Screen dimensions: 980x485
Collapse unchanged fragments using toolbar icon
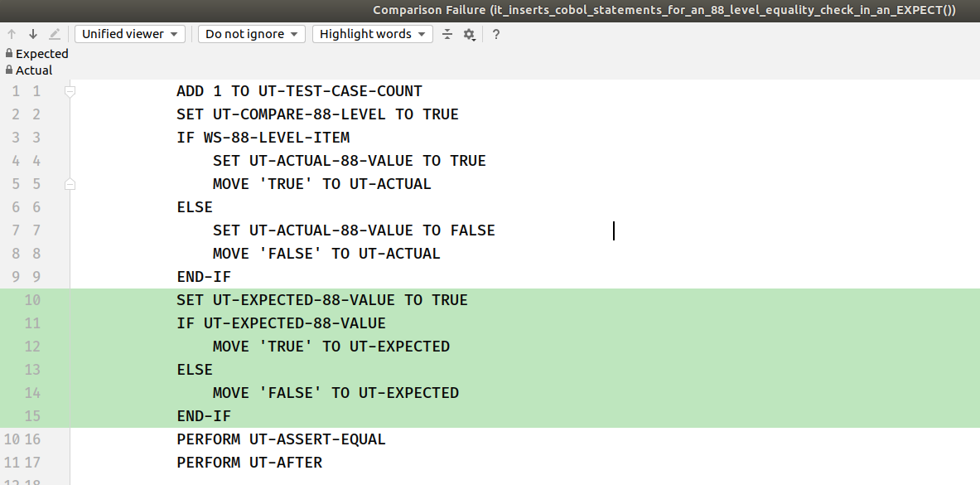(447, 34)
